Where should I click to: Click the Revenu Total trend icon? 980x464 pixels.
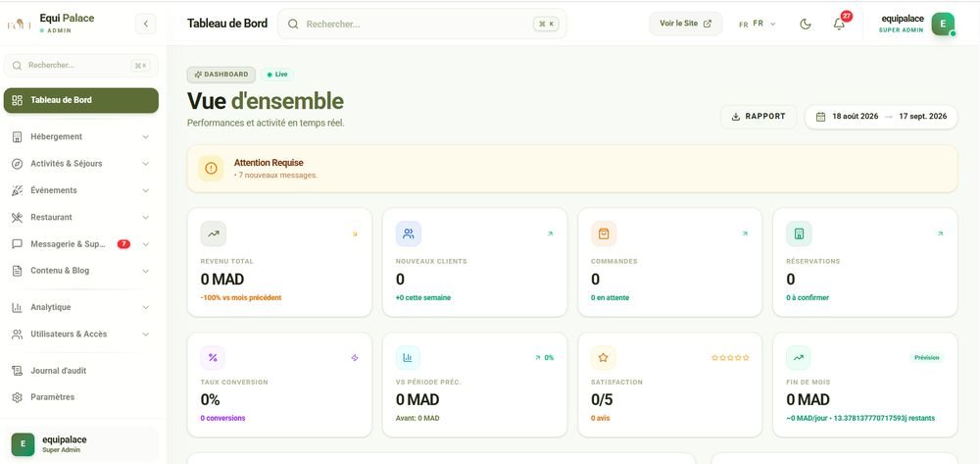click(213, 233)
